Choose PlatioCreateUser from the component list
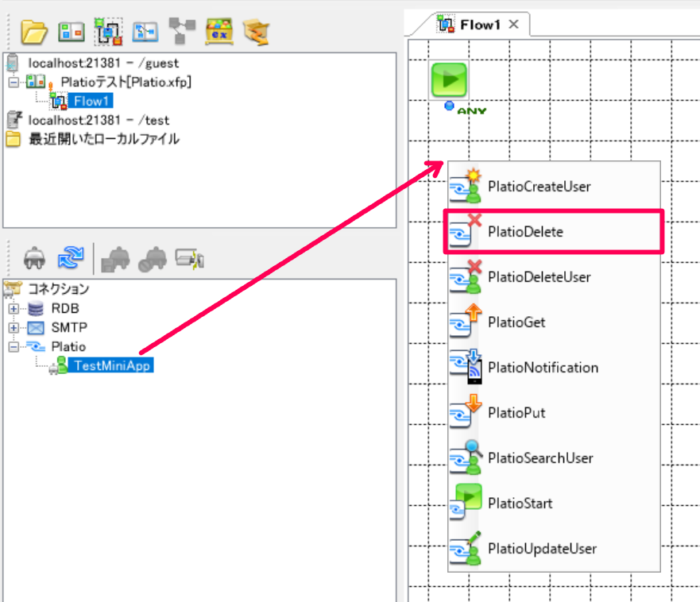The height and width of the screenshot is (602, 700). (554, 187)
